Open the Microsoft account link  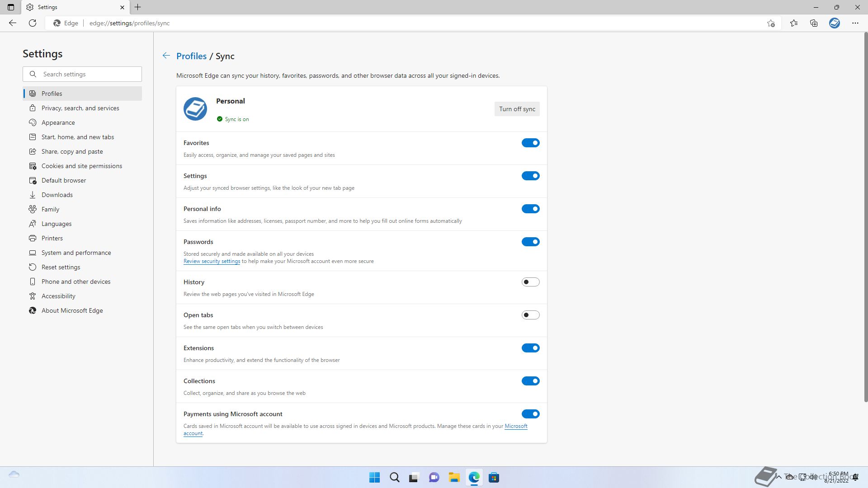(x=516, y=426)
